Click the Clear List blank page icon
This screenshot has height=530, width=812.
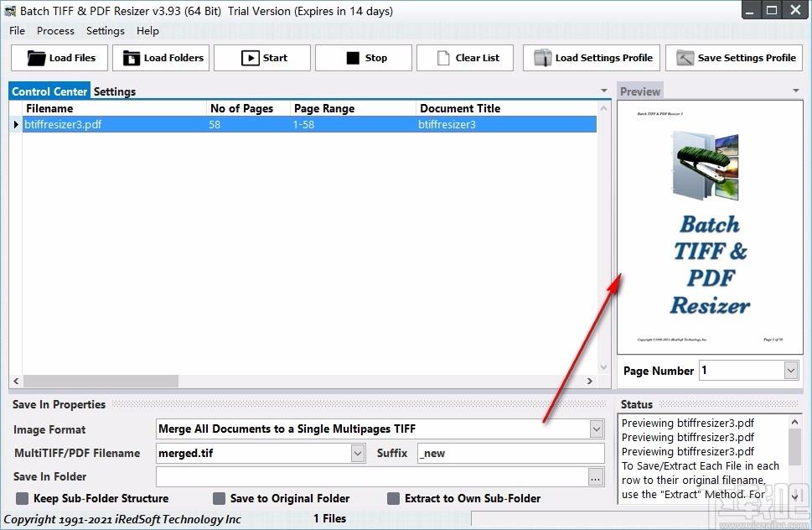tap(443, 58)
